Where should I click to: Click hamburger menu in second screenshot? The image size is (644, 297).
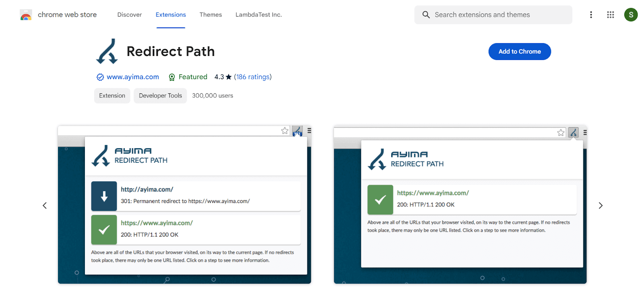(x=585, y=133)
